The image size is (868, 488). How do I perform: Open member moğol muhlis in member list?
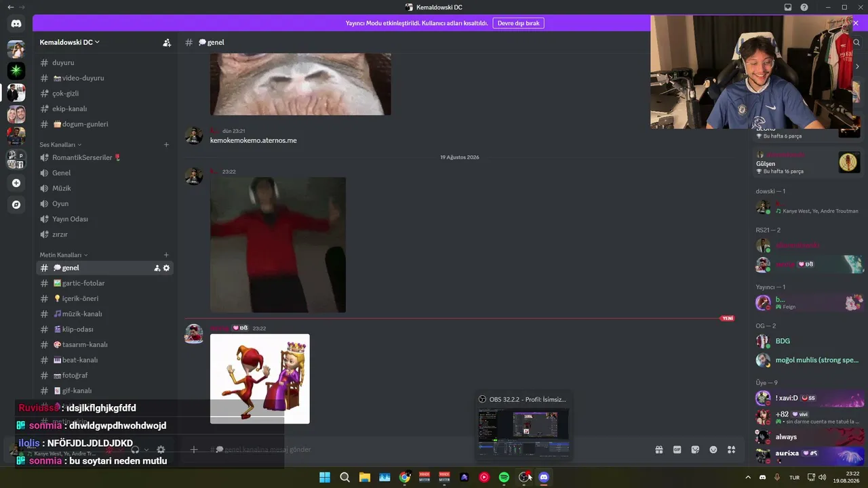(809, 360)
